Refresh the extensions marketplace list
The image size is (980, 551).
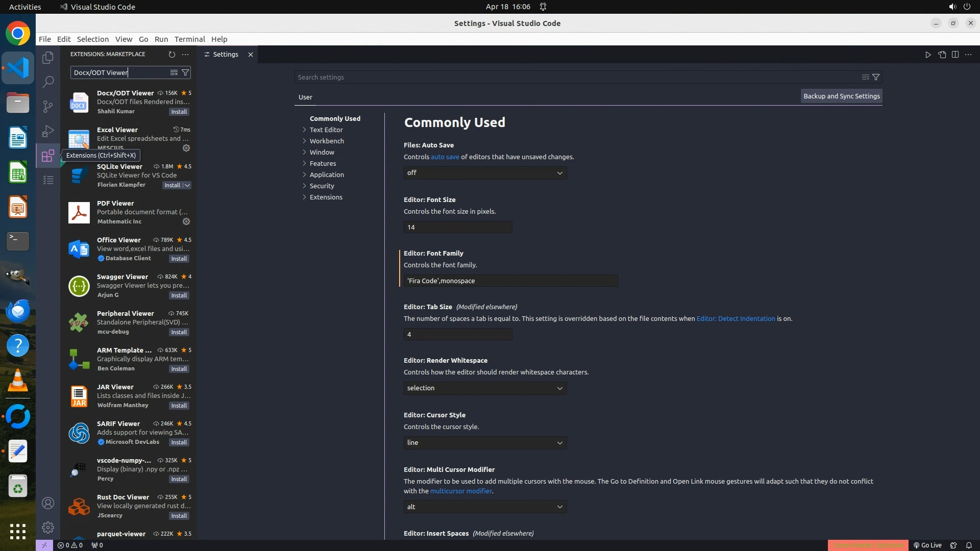pos(171,54)
